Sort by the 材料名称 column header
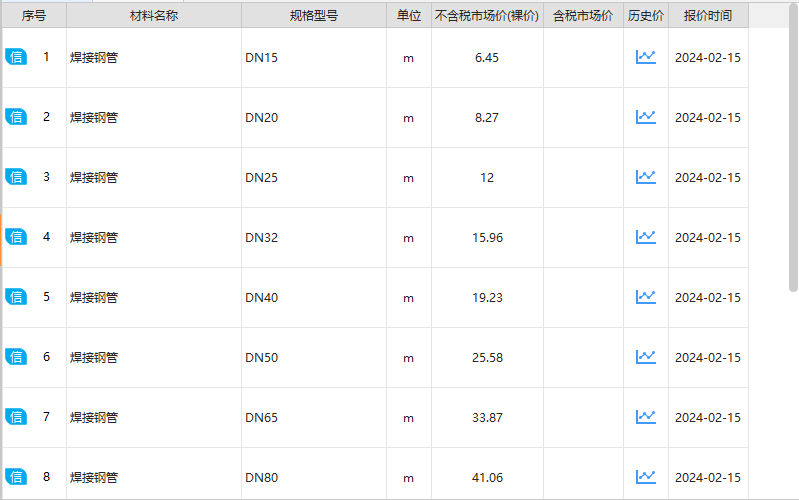799x500 pixels. [x=154, y=15]
